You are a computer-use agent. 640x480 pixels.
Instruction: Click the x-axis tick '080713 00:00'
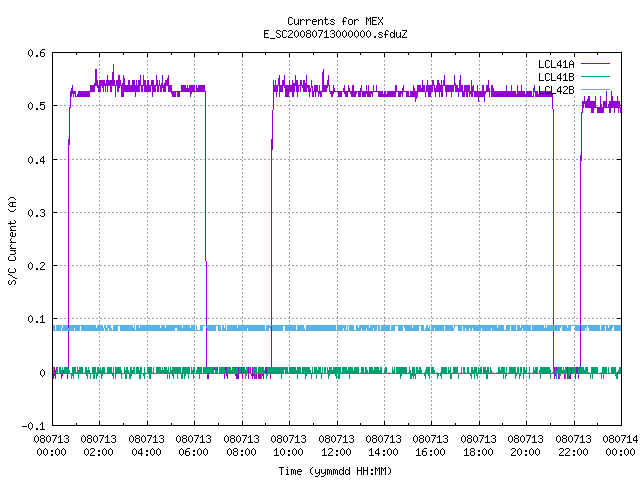point(51,446)
